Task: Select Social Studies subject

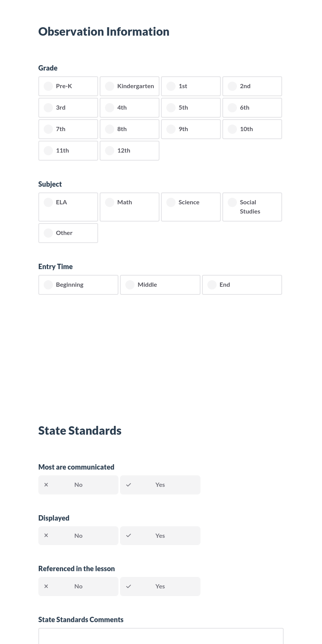Action: point(252,207)
